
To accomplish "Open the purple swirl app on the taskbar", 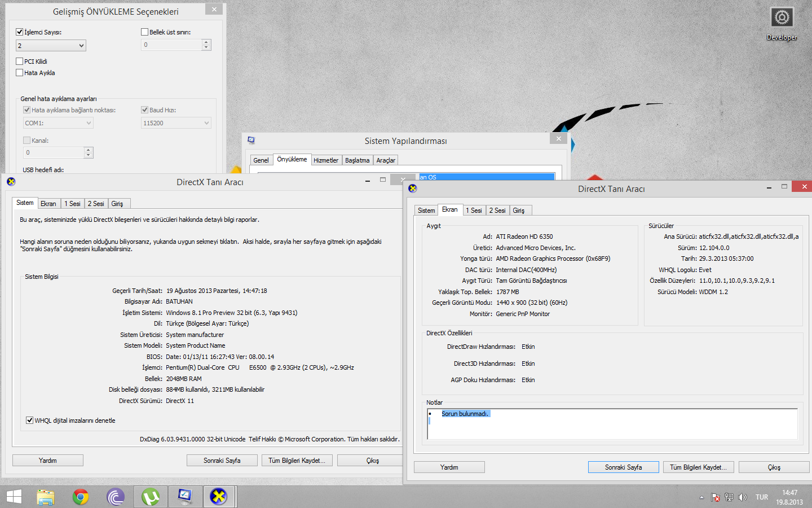I will click(x=116, y=497).
